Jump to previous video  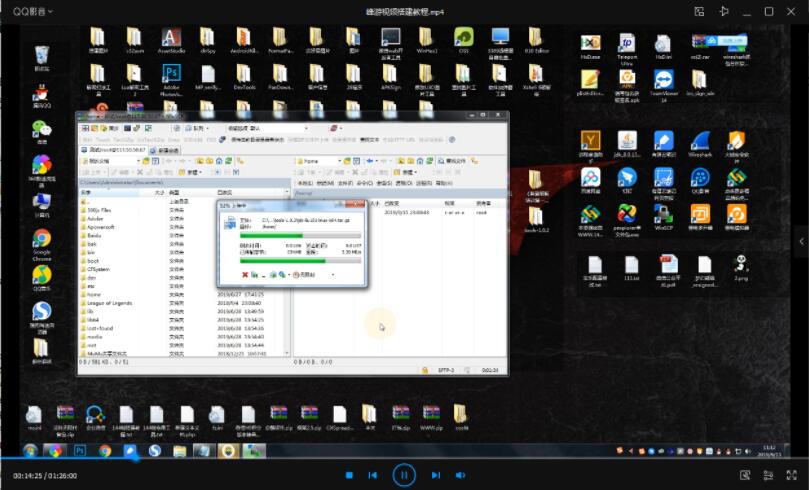pyautogui.click(x=373, y=475)
